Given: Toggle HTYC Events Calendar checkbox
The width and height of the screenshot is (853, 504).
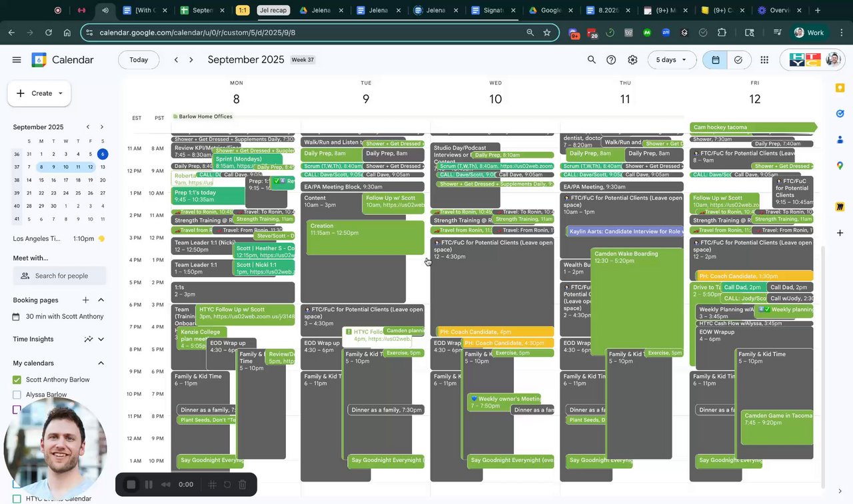Looking at the screenshot, I should coord(17,499).
